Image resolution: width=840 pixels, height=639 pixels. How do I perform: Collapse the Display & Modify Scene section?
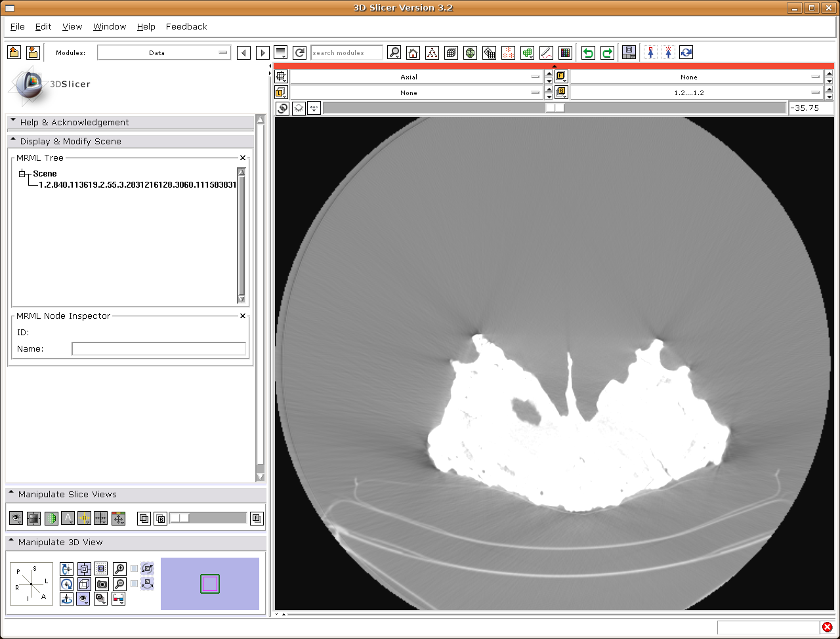click(130, 141)
